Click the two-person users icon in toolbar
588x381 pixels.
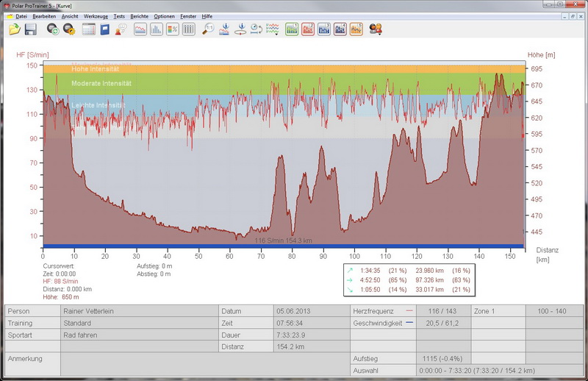point(376,29)
